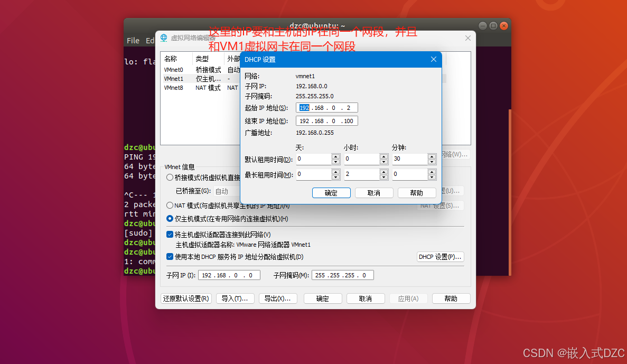Open the File menu in terminal
Image resolution: width=627 pixels, height=364 pixels.
133,40
